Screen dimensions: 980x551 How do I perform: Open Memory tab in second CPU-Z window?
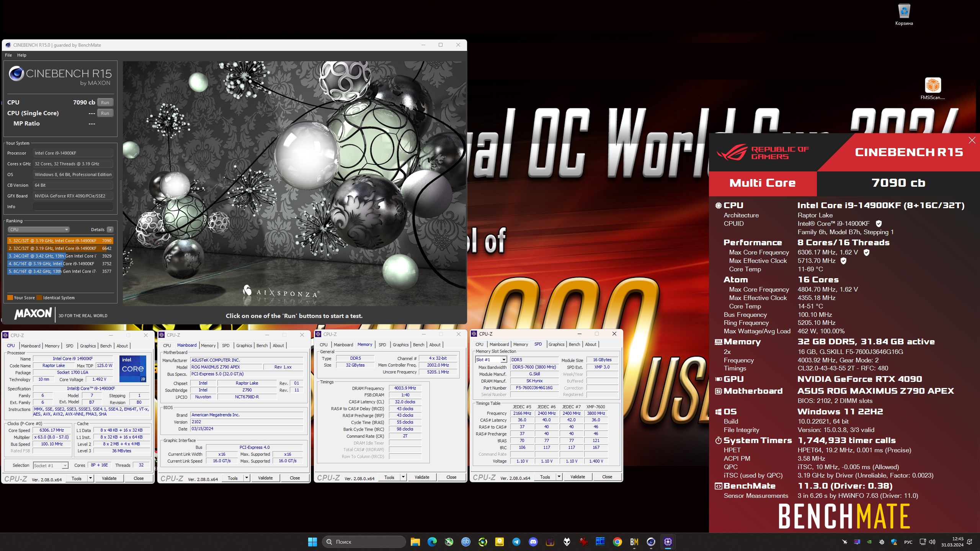208,346
